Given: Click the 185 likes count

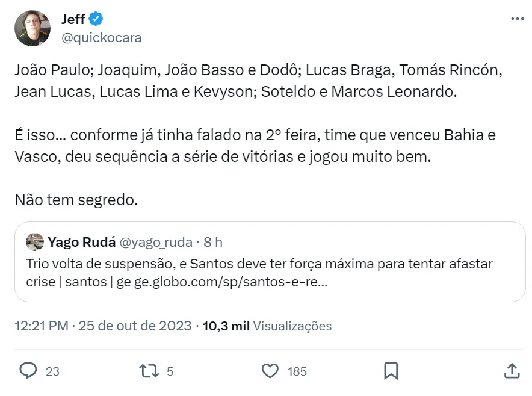Looking at the screenshot, I should [297, 371].
